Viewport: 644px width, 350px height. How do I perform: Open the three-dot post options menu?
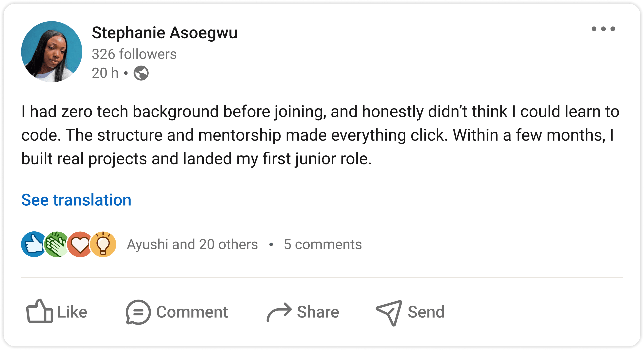coord(603,29)
